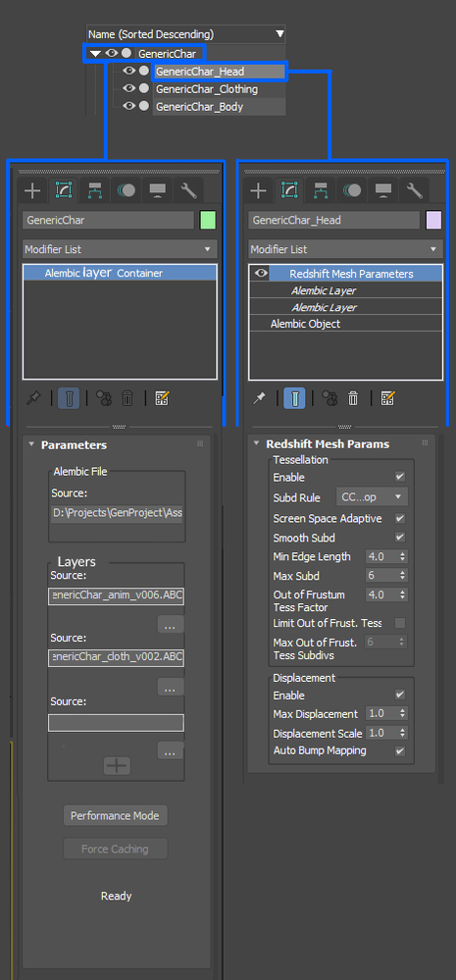Open Create tab in GenericChar command panel
Screen dimensions: 456x980
coord(32,190)
